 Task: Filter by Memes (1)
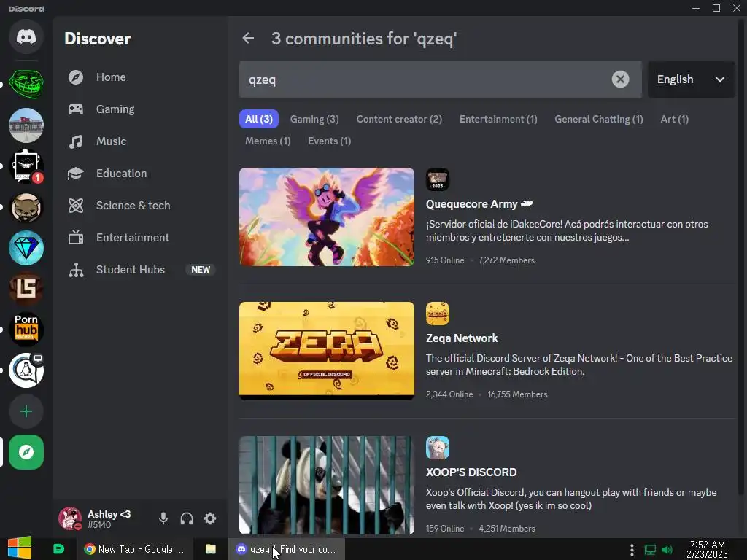268,141
